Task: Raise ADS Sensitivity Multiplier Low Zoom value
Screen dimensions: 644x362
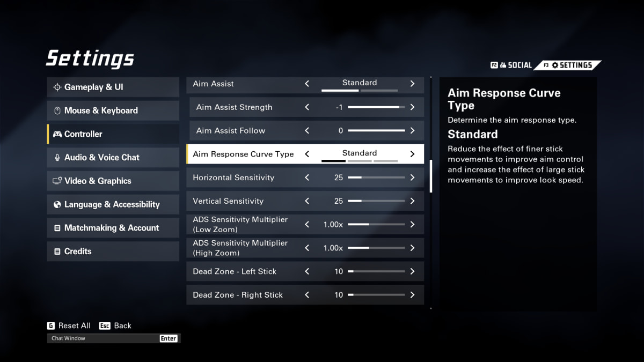Action: click(x=412, y=225)
